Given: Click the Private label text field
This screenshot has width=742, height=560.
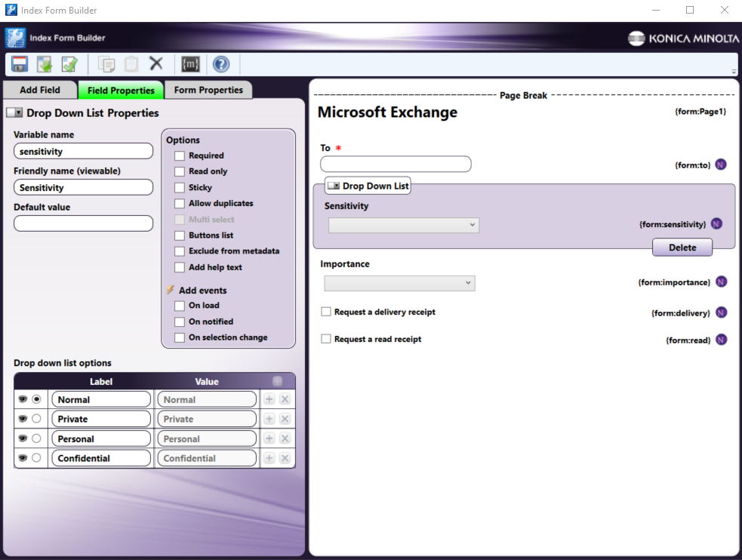Looking at the screenshot, I should point(101,419).
